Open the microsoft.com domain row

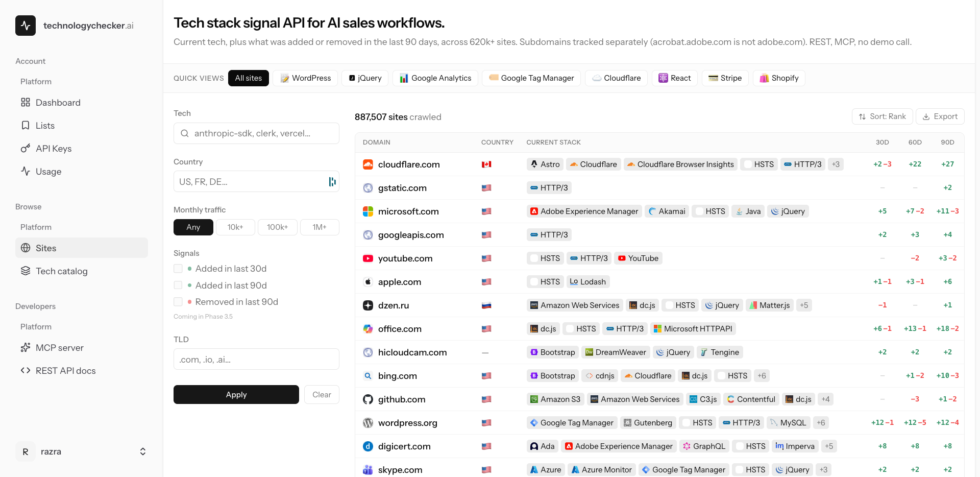pyautogui.click(x=659, y=211)
